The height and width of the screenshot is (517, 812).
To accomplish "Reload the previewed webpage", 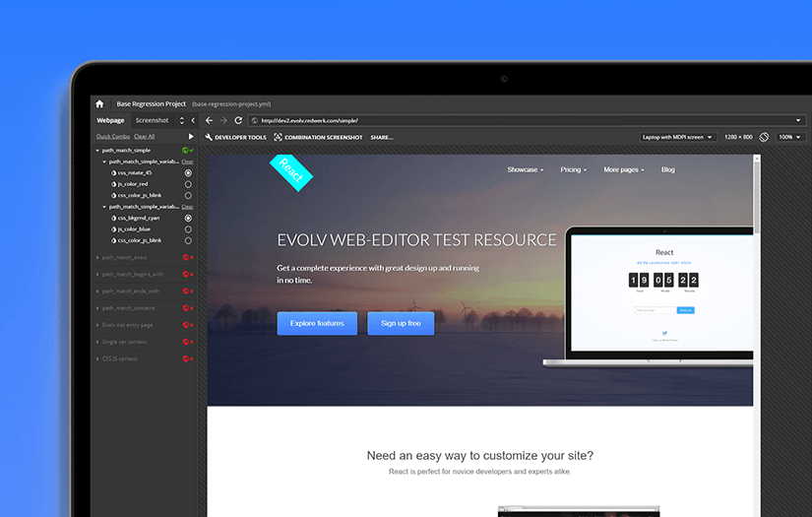I will tap(238, 120).
